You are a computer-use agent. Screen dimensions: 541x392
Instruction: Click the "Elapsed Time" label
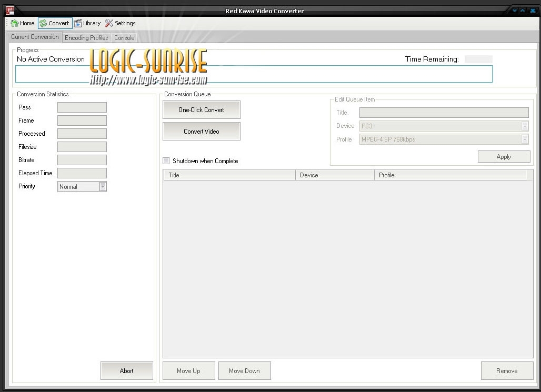35,173
